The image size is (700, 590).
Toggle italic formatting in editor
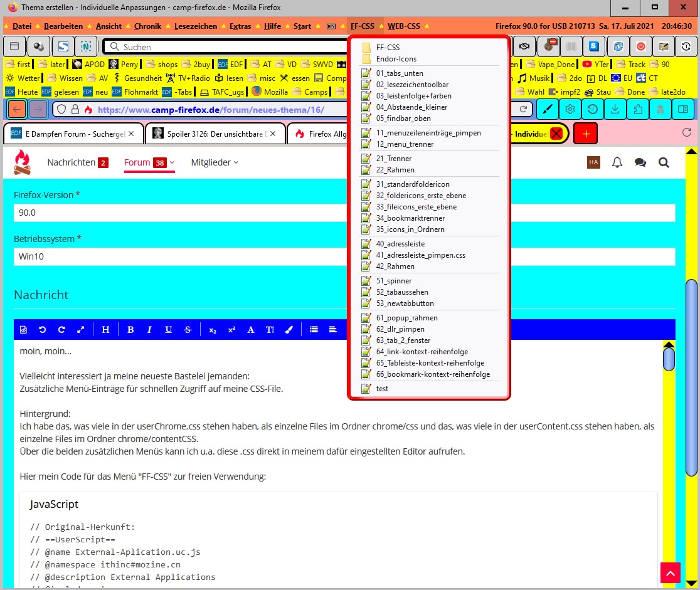point(149,329)
